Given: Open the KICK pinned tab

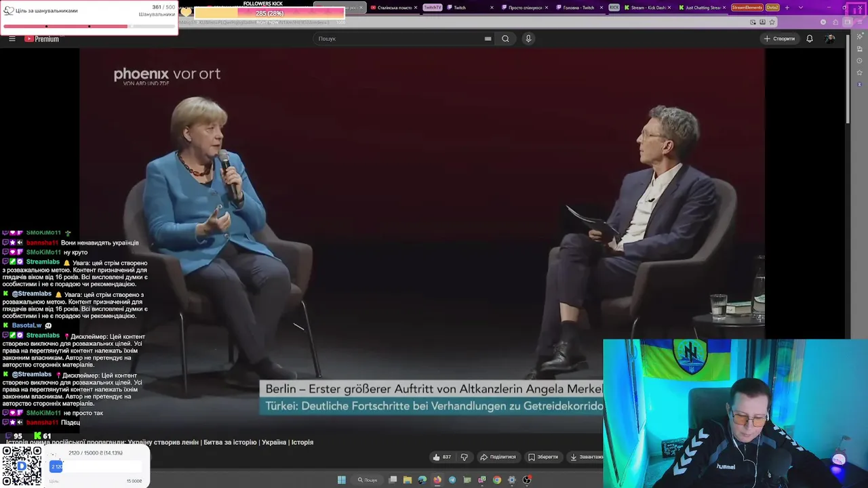Looking at the screenshot, I should pos(614,7).
